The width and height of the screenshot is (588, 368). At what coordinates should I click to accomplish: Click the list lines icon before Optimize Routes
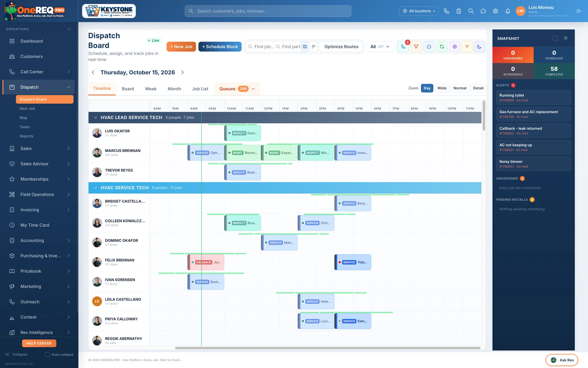coord(314,47)
